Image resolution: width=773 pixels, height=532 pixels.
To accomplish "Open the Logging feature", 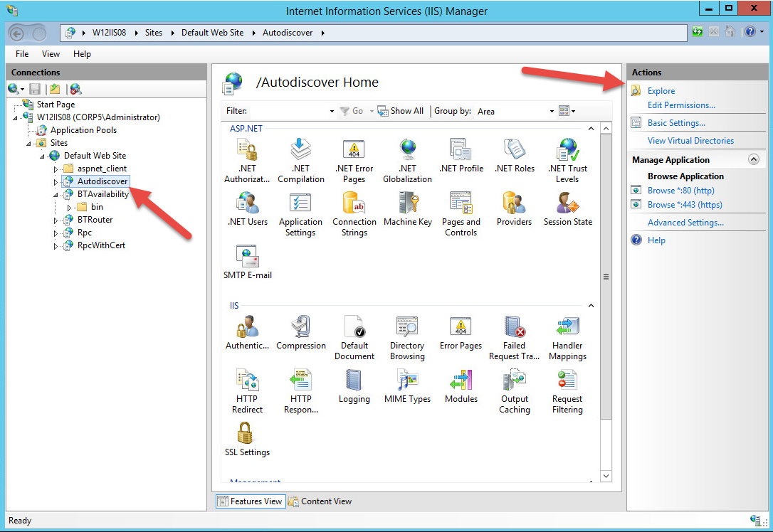I will pos(354,386).
